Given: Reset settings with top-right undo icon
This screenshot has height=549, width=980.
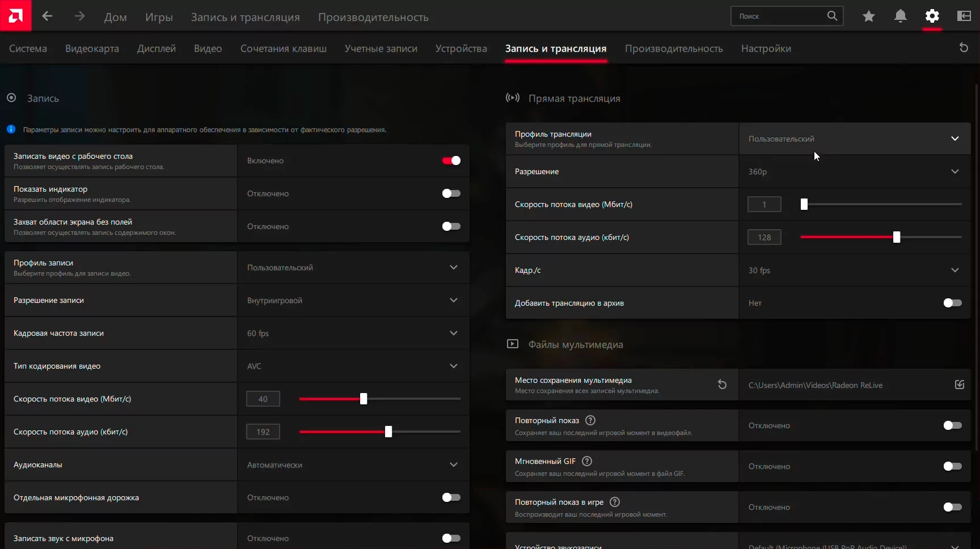Looking at the screenshot, I should (964, 48).
